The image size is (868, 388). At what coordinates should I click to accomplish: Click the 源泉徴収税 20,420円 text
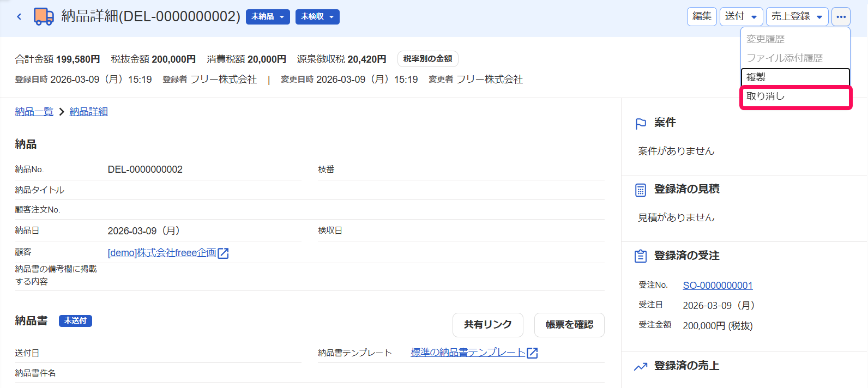pos(342,59)
